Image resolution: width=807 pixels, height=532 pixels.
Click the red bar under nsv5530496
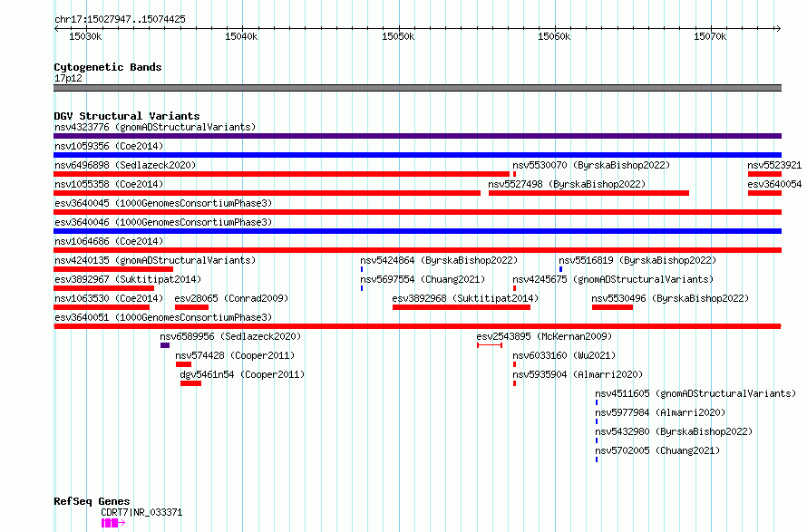click(x=612, y=307)
